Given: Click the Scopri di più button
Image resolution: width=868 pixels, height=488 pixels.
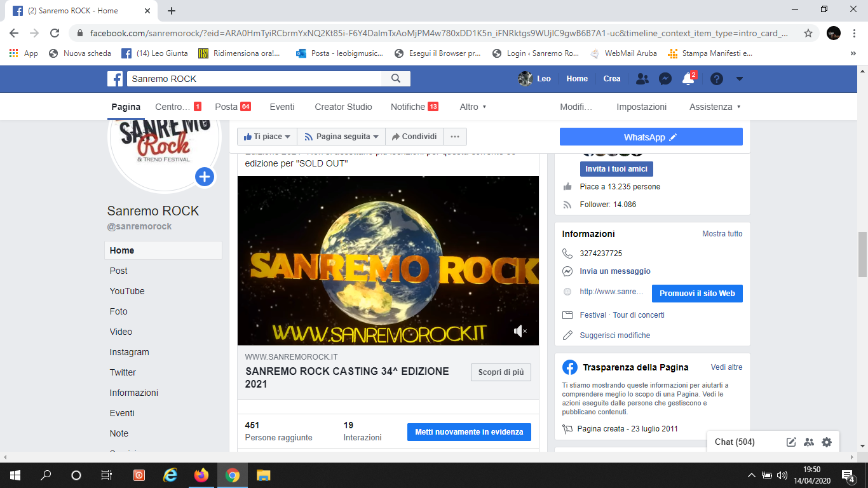Looking at the screenshot, I should click(x=501, y=372).
